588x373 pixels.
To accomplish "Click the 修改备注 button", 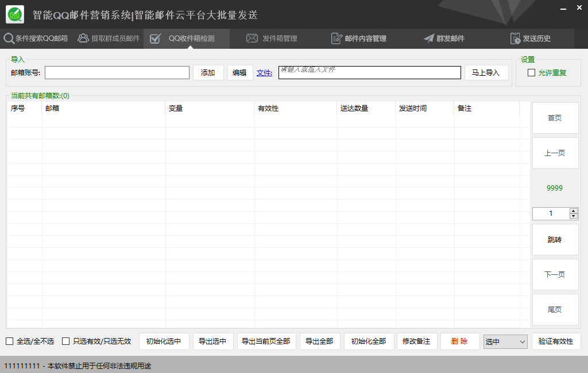I will coord(417,341).
